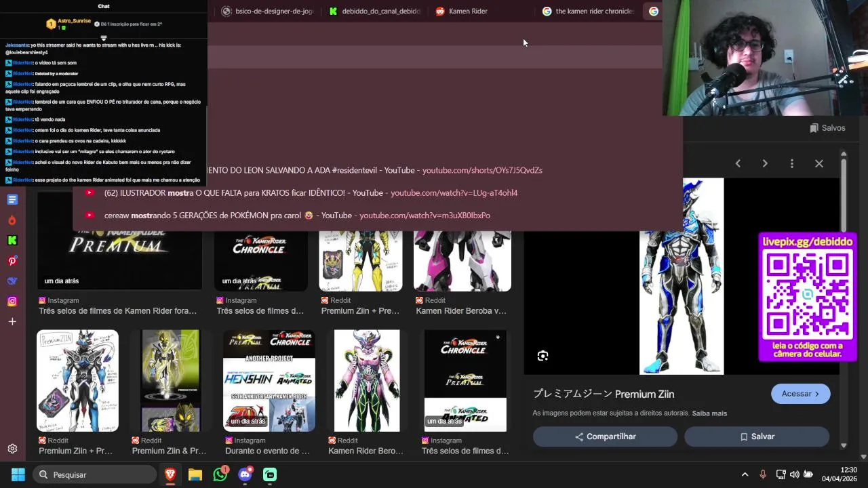
Task: Add a new sidebar shortcut with plus icon
Action: [12, 321]
